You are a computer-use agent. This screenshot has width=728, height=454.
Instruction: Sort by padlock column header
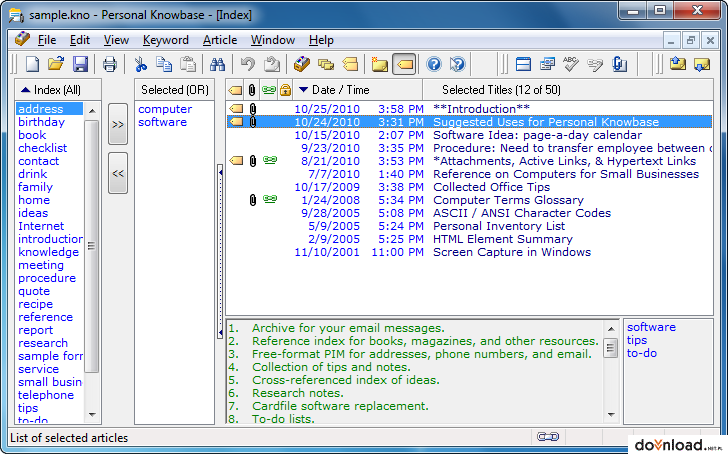click(x=286, y=90)
